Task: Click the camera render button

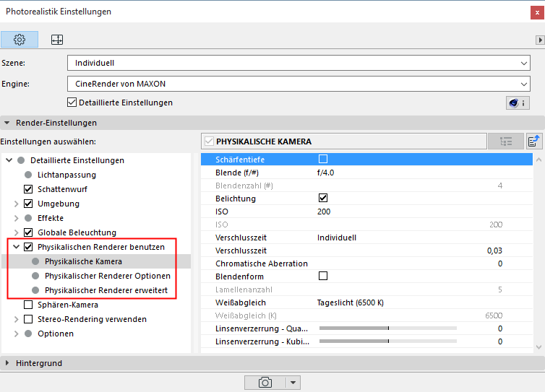Action: (x=265, y=383)
